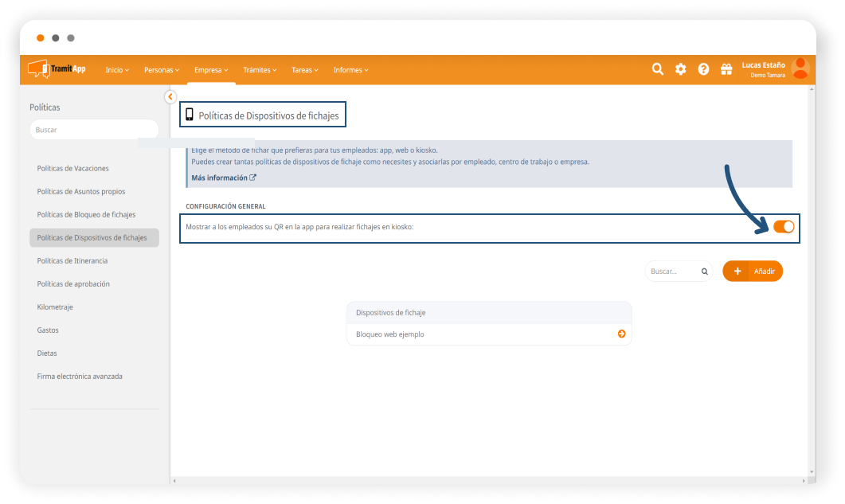Collapse the sidebar with the arrow button

(x=170, y=96)
